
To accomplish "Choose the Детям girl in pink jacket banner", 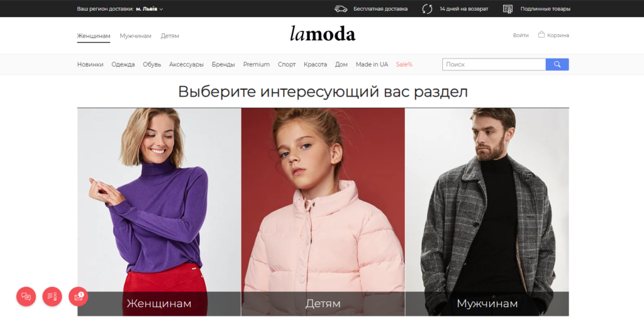I will (323, 212).
